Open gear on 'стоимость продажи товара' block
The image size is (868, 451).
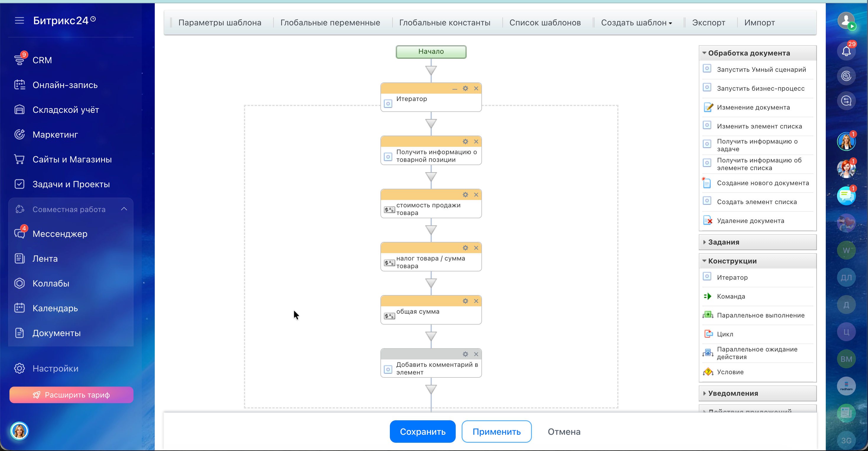tap(465, 195)
